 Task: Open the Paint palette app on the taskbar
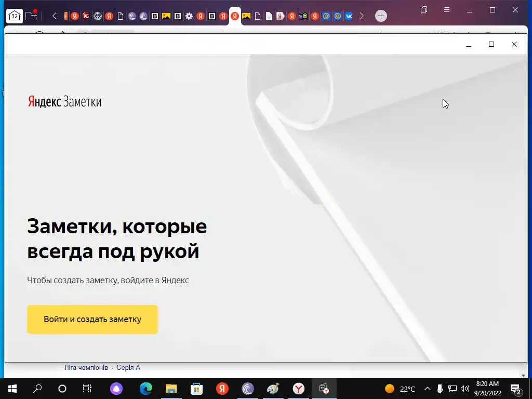[273, 389]
